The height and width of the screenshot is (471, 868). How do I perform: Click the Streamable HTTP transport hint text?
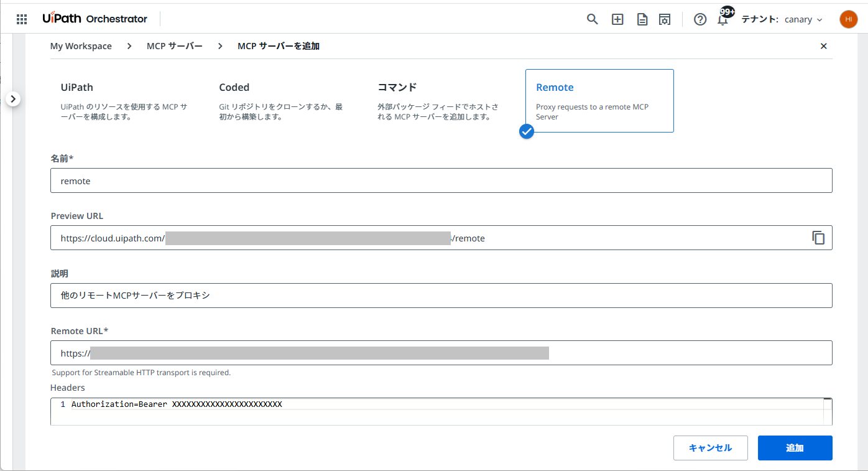141,373
